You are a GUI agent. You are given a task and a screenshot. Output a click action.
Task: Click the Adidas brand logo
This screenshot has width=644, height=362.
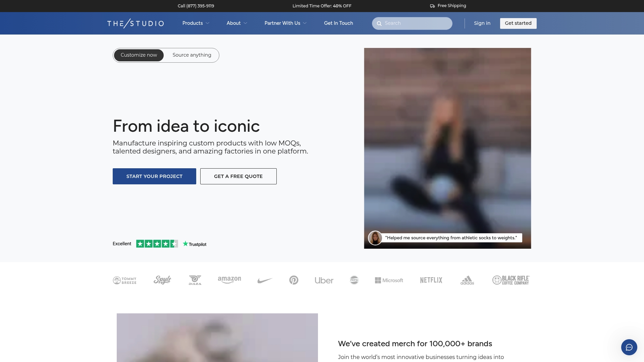467,280
